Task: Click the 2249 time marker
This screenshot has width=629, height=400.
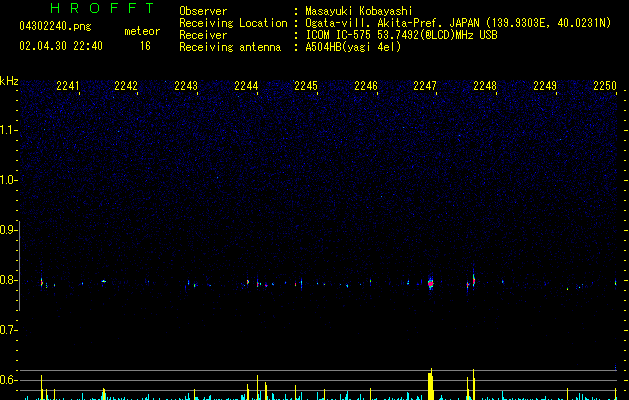Action: point(545,86)
